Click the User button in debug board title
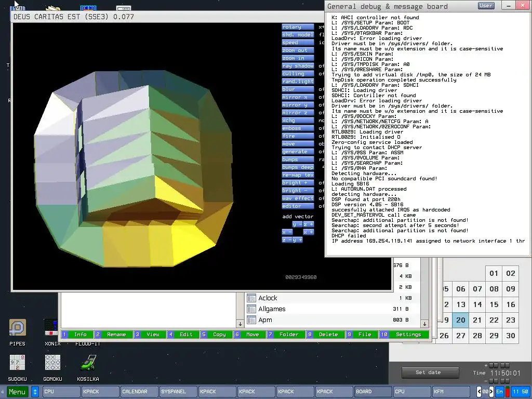Viewport: 532px width, 399px height. (486, 5)
